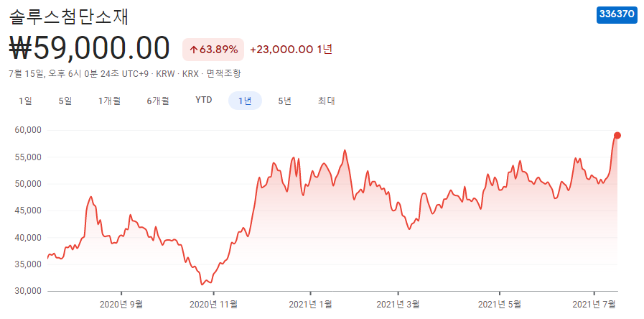The width and height of the screenshot is (644, 319).
Task: Click the 2020년 9월 axis label
Action: [x=121, y=305]
